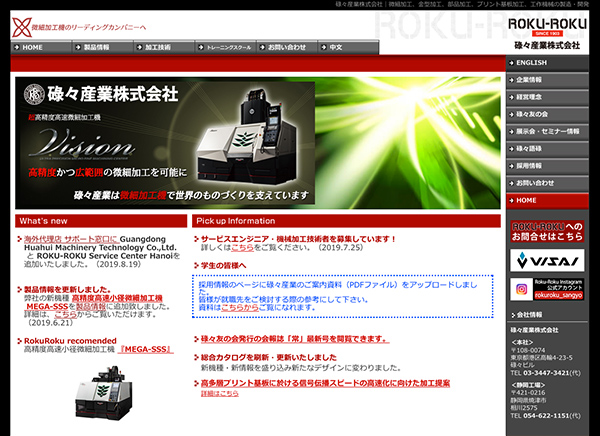Screen dimensions: 600x436
Task: Click the 製品情報を更新しました。 heading
Action: (x=68, y=290)
